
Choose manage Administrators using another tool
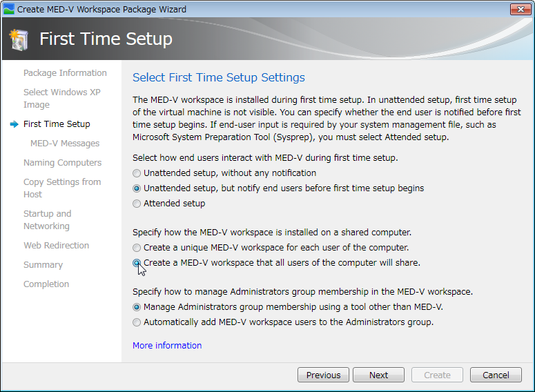pyautogui.click(x=137, y=307)
